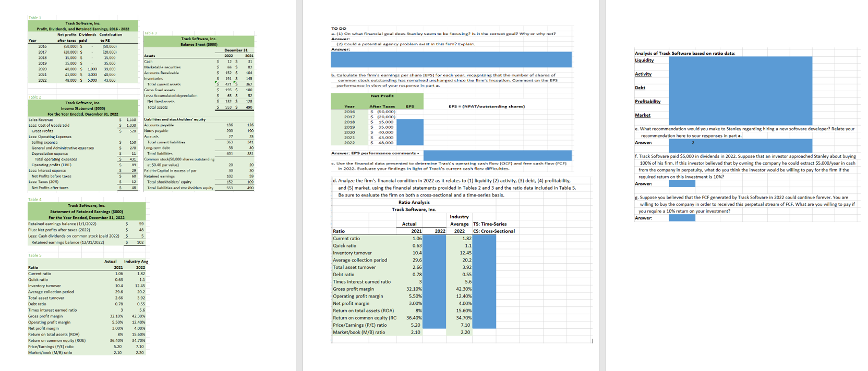Click blue 2022 cell for Current ratio row
Screen dimensions: 868x371
tap(435, 239)
